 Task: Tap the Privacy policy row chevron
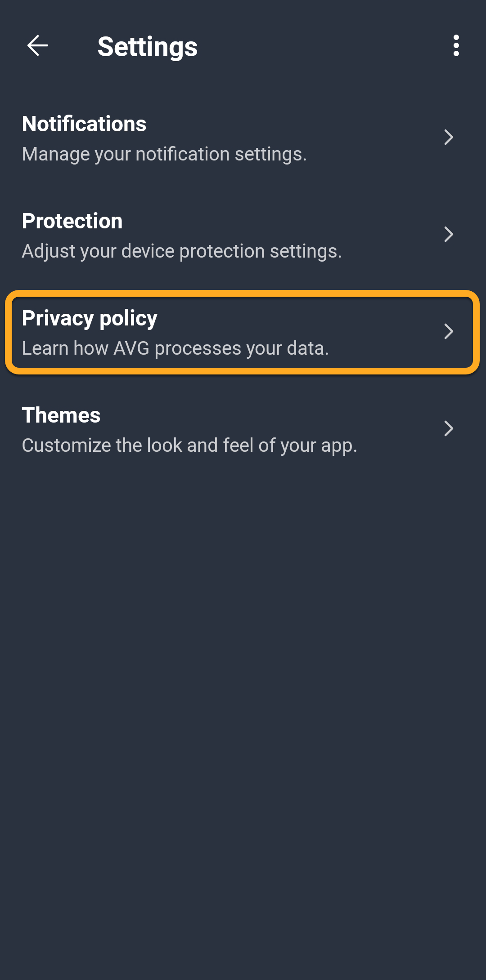point(448,331)
